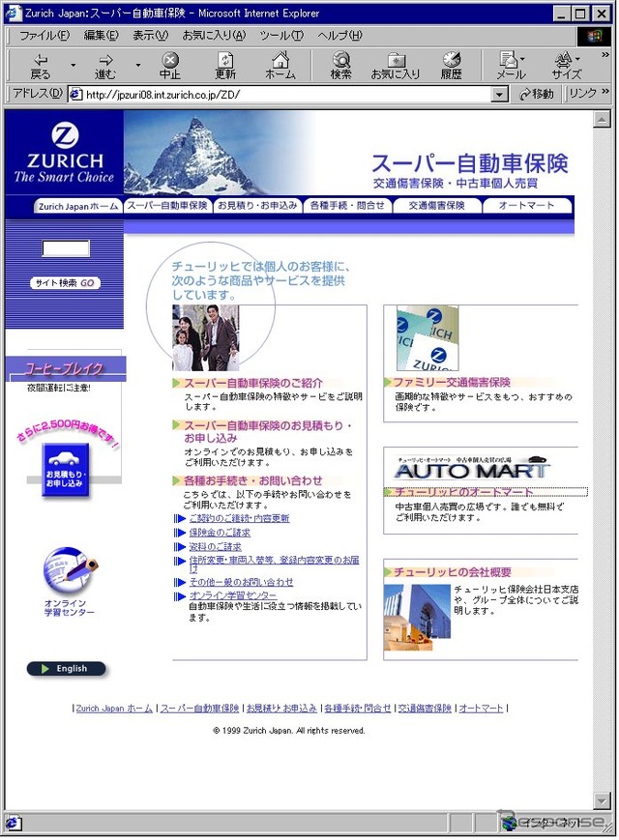Click the Zurich logo in page header
Image resolution: width=619 pixels, height=840 pixels.
click(x=65, y=153)
